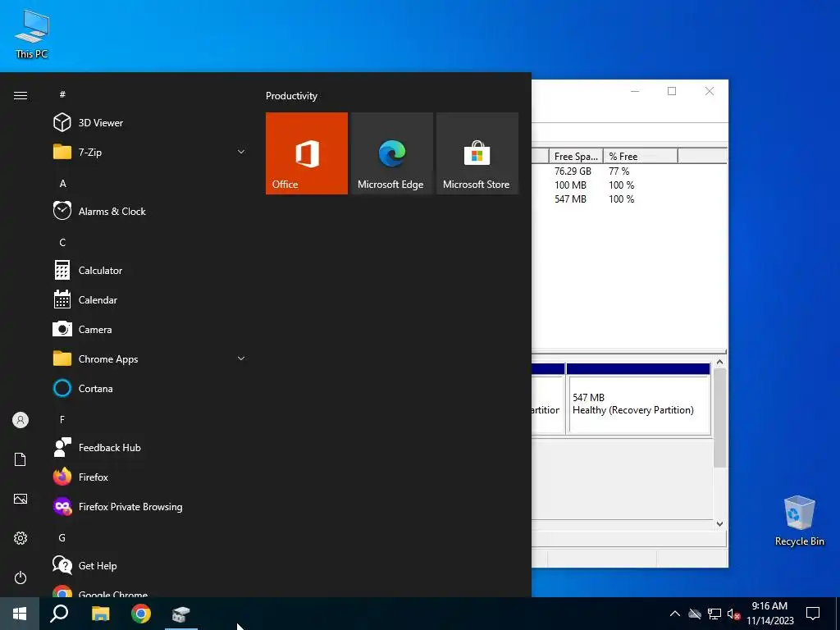Launch the Camera app
This screenshot has height=630, width=840.
150,330
